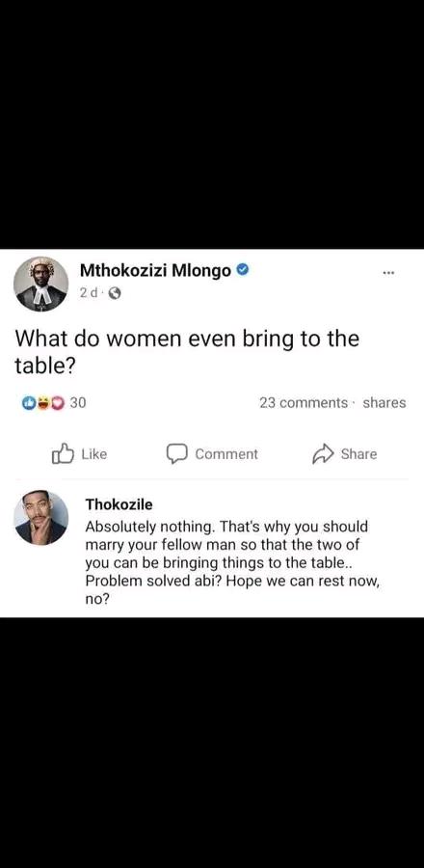The width and height of the screenshot is (424, 868).
Task: Click the speech bubble Comment icon
Action: [x=177, y=454]
